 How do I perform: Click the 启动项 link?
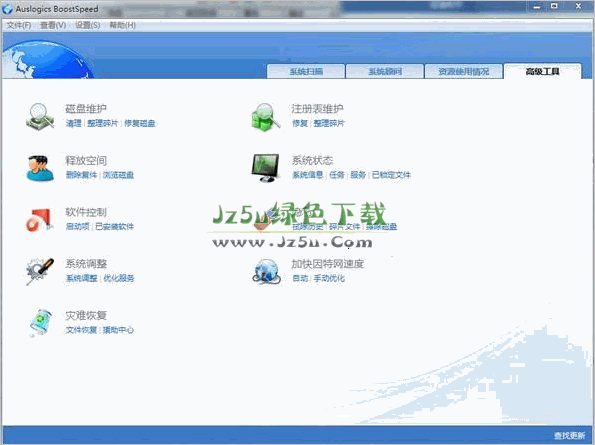(x=77, y=226)
